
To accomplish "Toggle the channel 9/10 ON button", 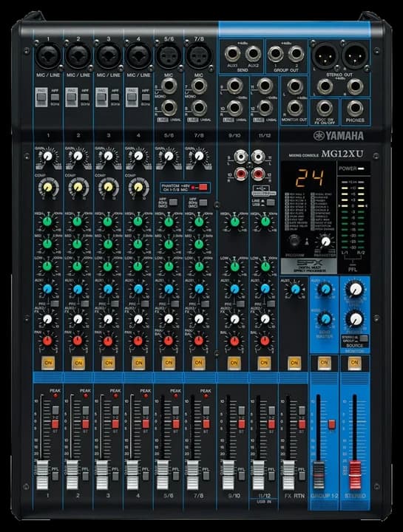I will click(x=234, y=363).
